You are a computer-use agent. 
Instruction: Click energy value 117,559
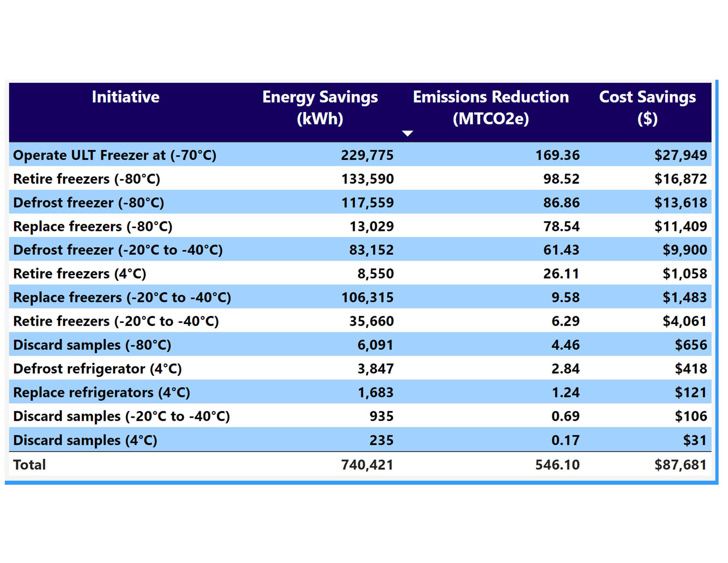tap(367, 203)
